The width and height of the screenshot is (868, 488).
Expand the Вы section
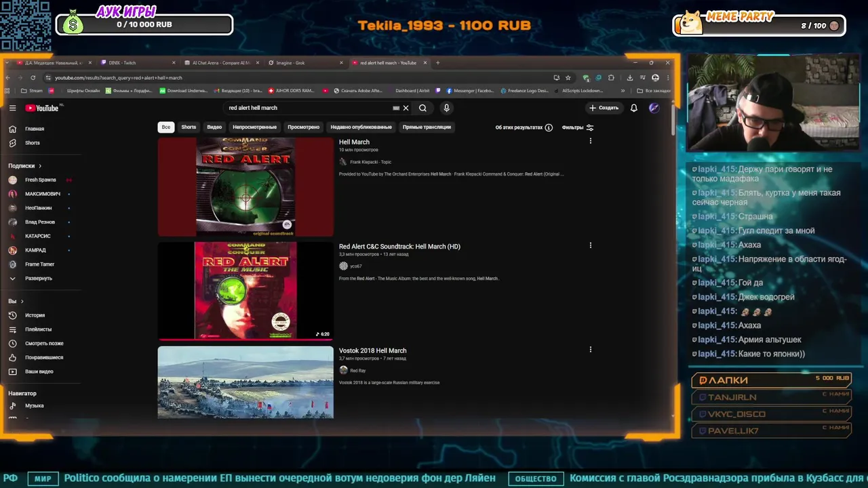point(16,301)
